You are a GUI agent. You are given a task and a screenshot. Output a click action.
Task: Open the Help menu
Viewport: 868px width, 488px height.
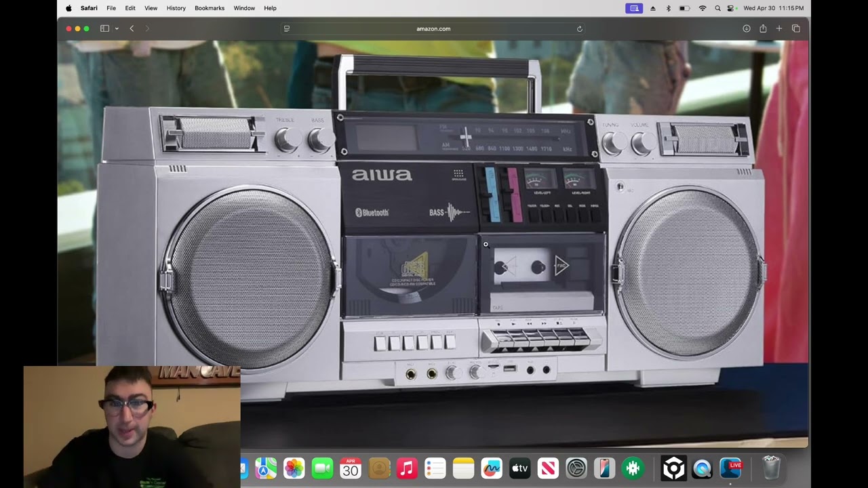pyautogui.click(x=270, y=8)
